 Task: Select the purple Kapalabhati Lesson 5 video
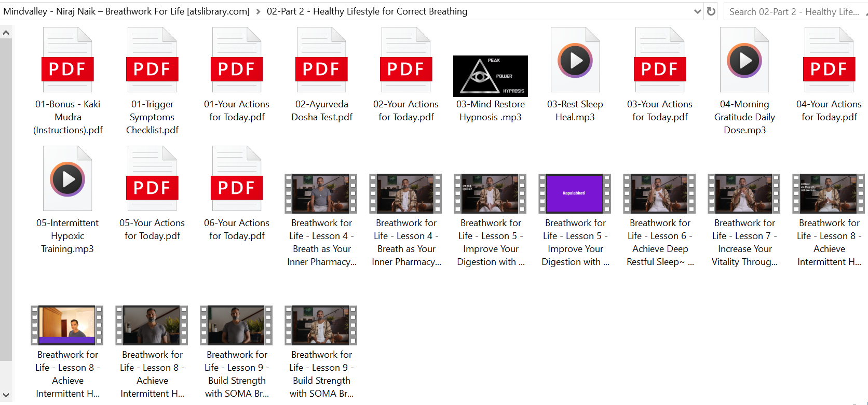tap(575, 193)
